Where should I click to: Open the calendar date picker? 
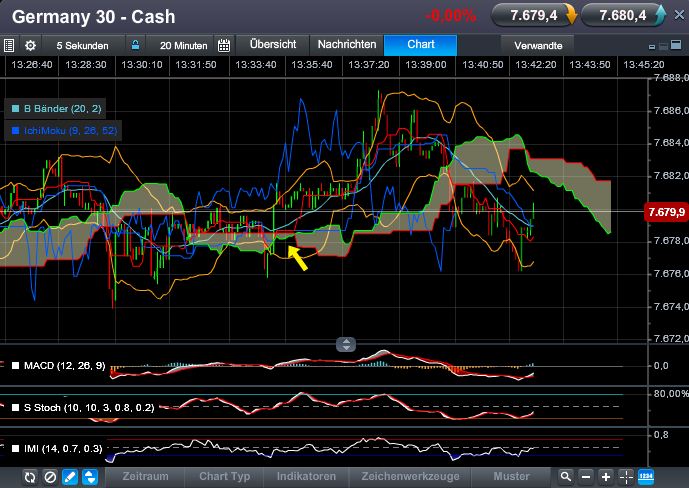tap(224, 45)
